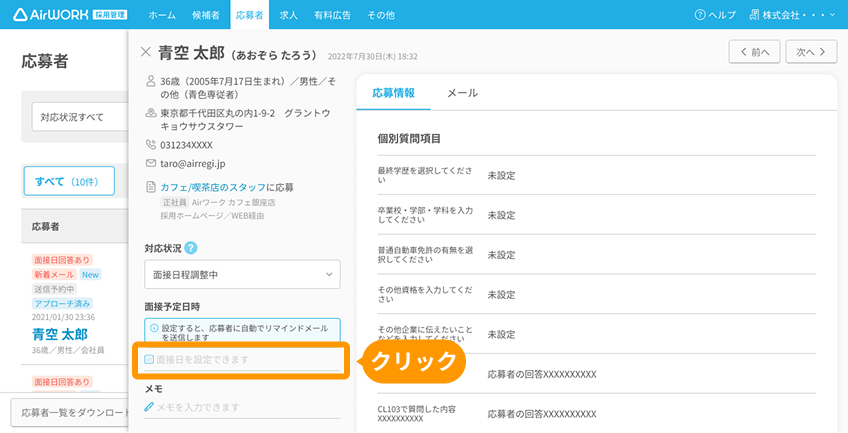Screen dimensions: 848x433
Task: Click the アプローチ済み tag
Action: tap(62, 304)
